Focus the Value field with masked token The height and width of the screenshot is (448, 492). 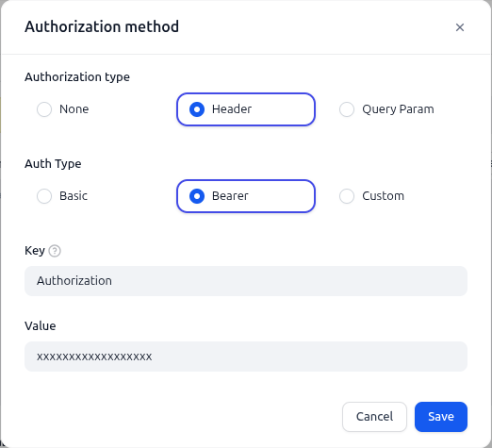click(246, 357)
